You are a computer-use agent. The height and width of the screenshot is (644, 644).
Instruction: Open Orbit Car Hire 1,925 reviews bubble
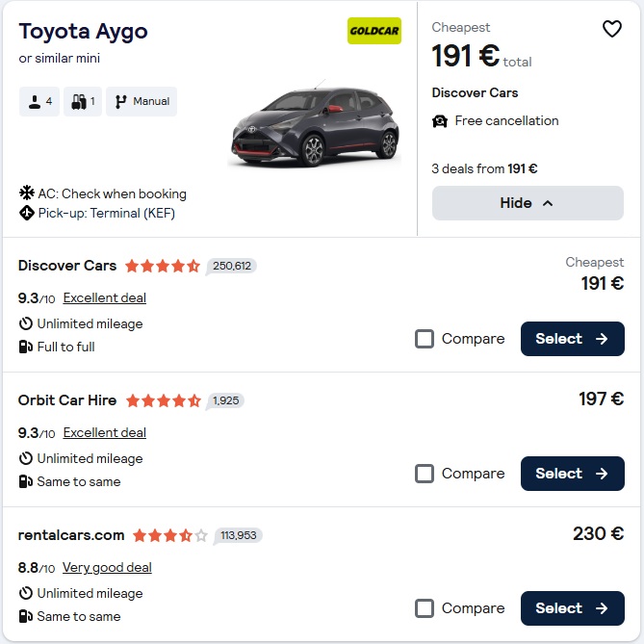coord(225,400)
